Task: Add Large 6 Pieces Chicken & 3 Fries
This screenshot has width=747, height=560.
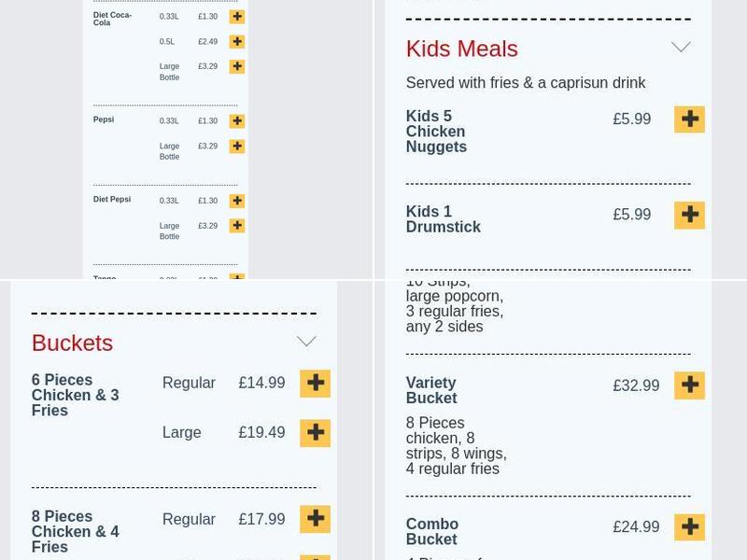Action: [x=315, y=433]
